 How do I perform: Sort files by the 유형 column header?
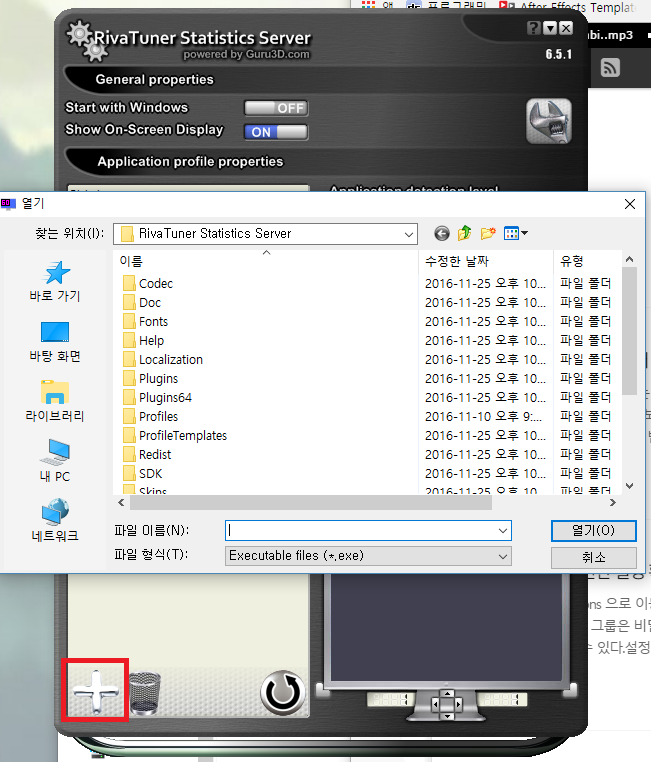tap(587, 261)
